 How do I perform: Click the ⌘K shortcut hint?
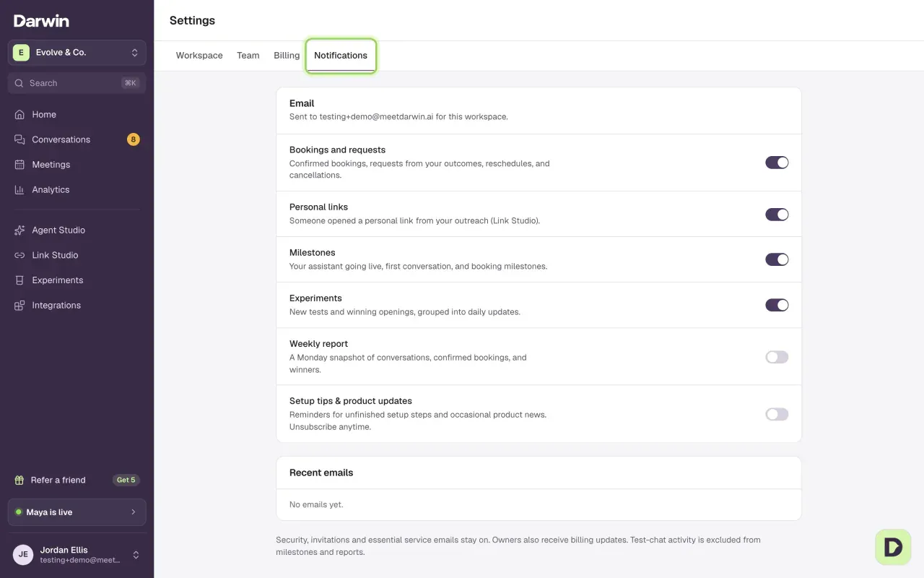pos(131,83)
